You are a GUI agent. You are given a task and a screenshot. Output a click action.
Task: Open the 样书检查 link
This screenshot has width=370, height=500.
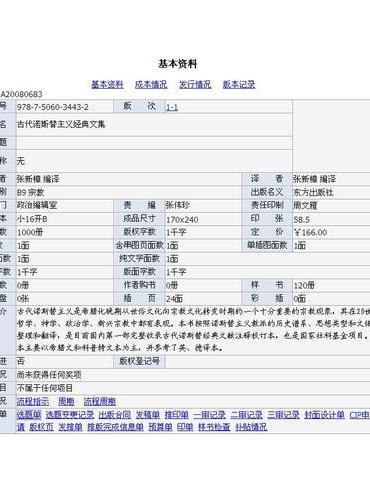click(214, 427)
